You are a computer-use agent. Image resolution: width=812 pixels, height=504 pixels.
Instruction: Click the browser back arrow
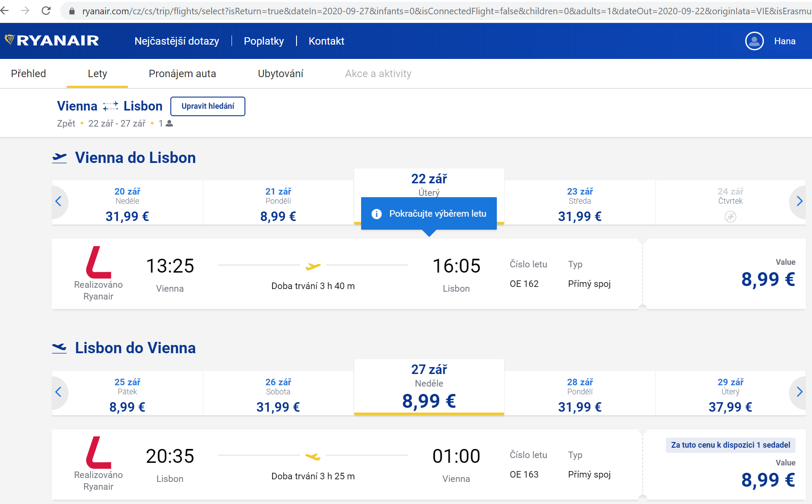coord(5,11)
